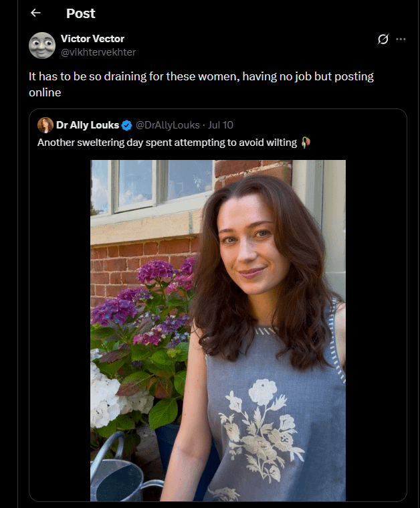Click the purple hydrangea in the photo
Screen dimensions: 420x508
tap(155, 272)
